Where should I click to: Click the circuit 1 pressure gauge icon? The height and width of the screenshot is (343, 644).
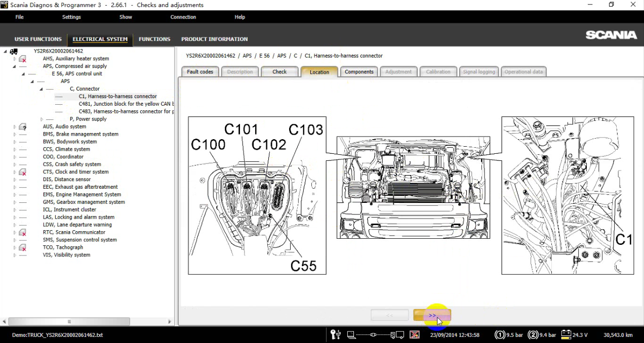[x=500, y=334]
